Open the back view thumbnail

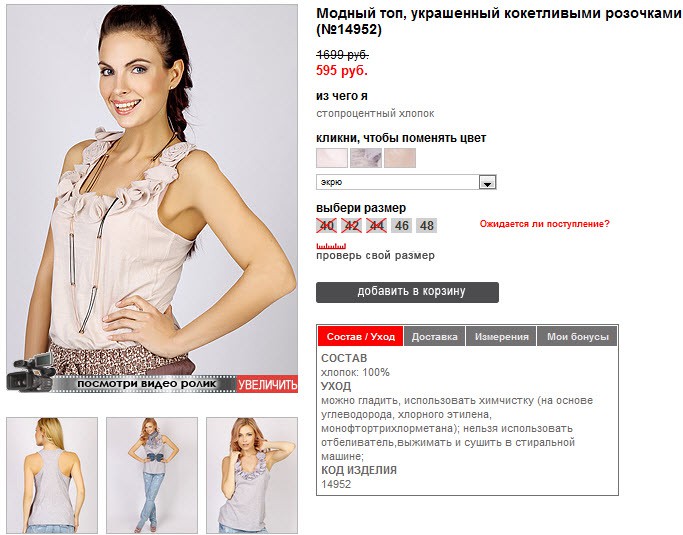click(52, 475)
